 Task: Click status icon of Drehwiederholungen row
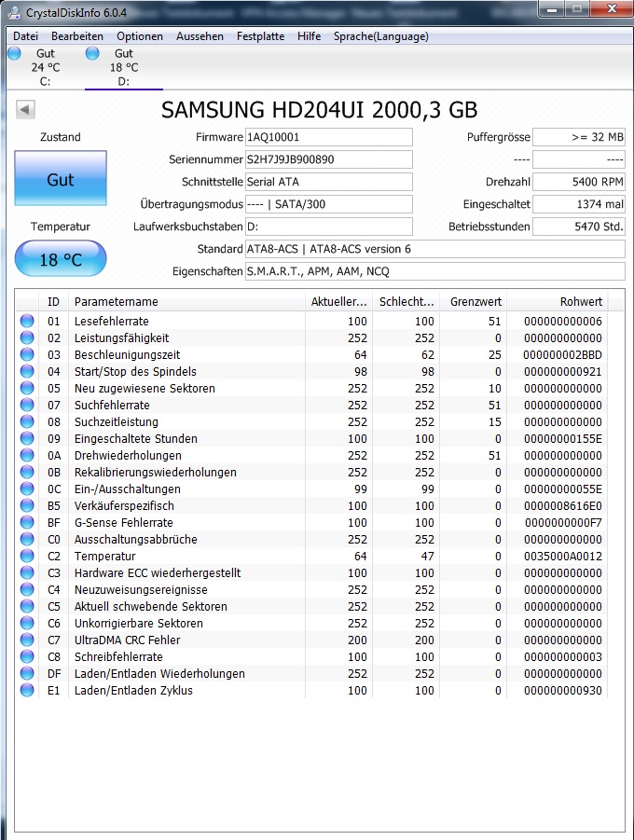[x=27, y=455]
